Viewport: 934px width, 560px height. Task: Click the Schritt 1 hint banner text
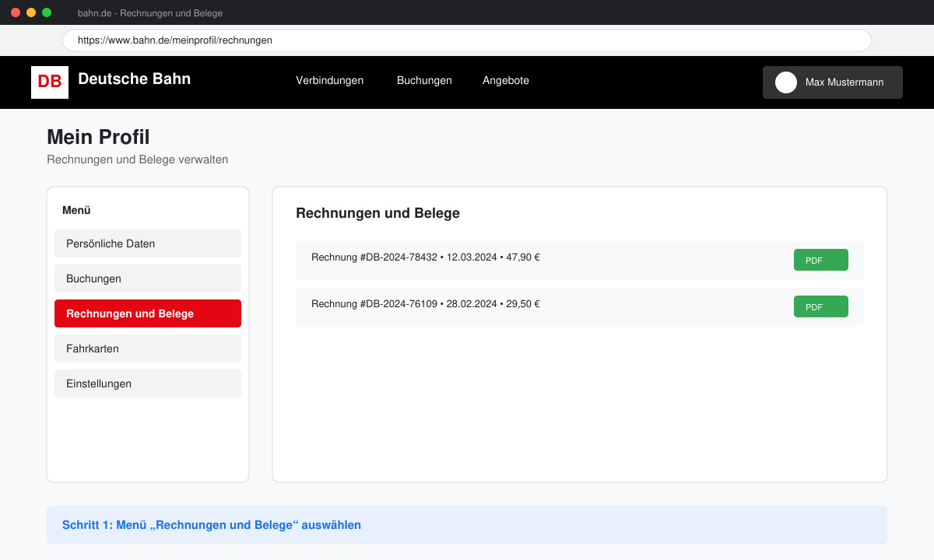tap(212, 525)
